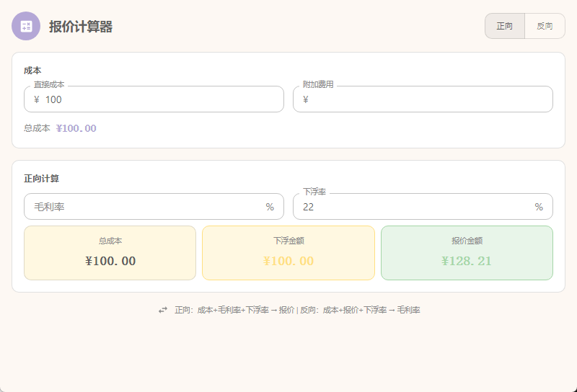The image size is (577, 392).
Task: Click the 报价计算器 title text
Action: click(x=81, y=27)
